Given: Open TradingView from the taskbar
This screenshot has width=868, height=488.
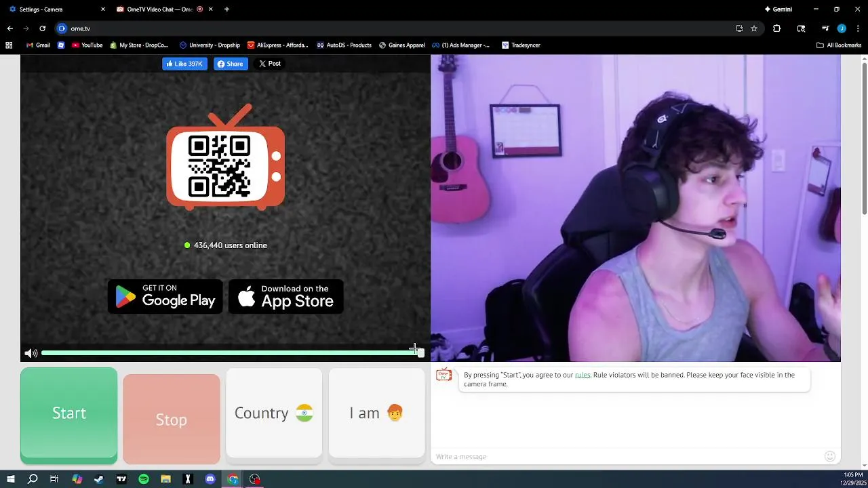Looking at the screenshot, I should (x=121, y=479).
